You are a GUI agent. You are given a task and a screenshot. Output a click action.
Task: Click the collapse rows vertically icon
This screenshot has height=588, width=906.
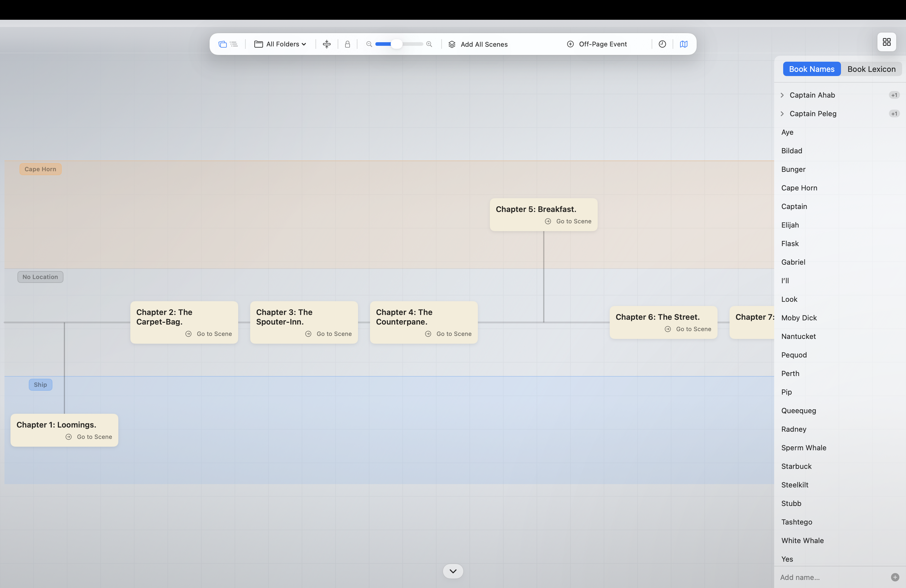327,44
